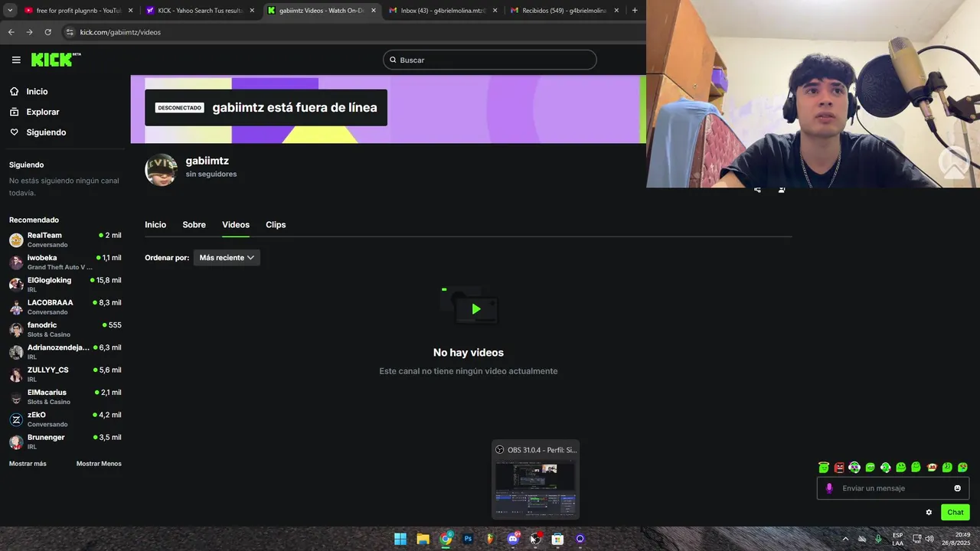Open recommended channel LACOBRAAA
This screenshot has width=980, height=551.
coord(65,307)
